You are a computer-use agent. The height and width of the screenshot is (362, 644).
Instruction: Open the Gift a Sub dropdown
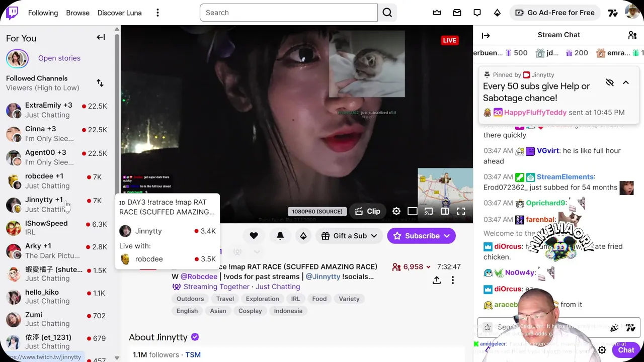(x=349, y=236)
